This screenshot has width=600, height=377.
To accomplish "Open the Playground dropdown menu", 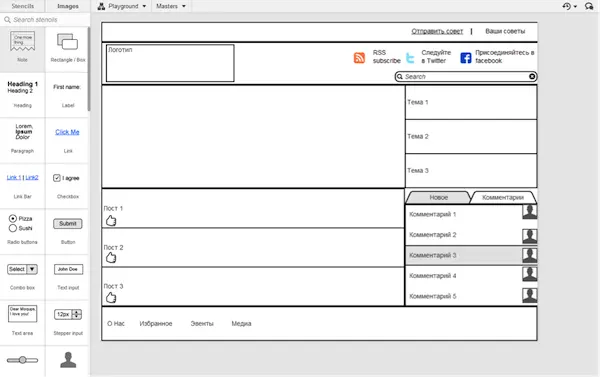I will point(122,6).
